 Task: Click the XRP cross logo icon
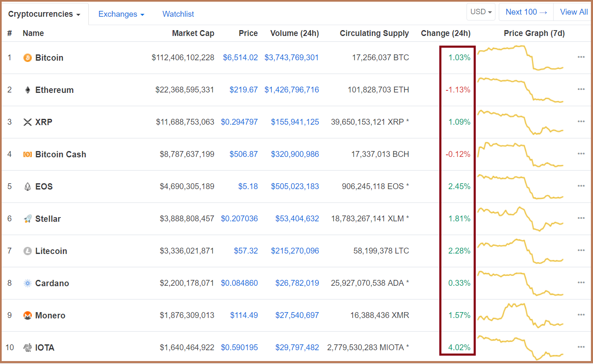pyautogui.click(x=28, y=122)
